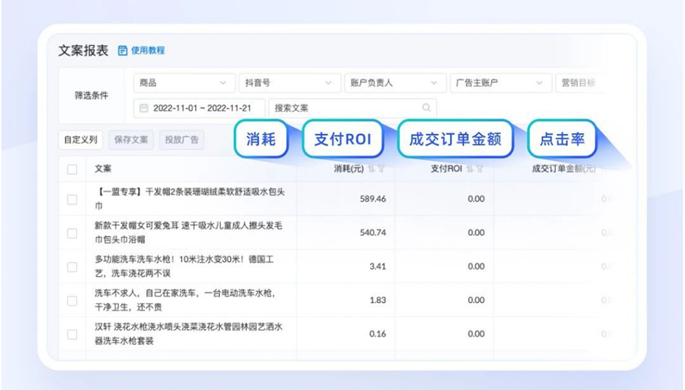This screenshot has height=390, width=685.
Task: Check the row 【一盟专享】干发帽2条装
Action: click(x=72, y=200)
